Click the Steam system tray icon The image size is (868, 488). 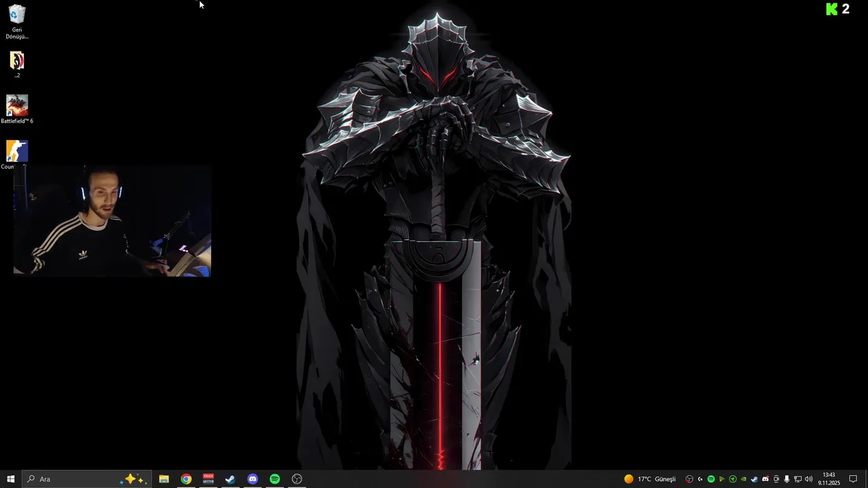pos(754,479)
